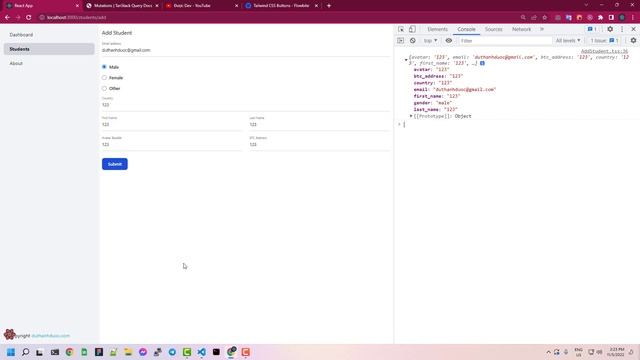
Task: Open DevTools three-dot customize menu
Action: [622, 29]
